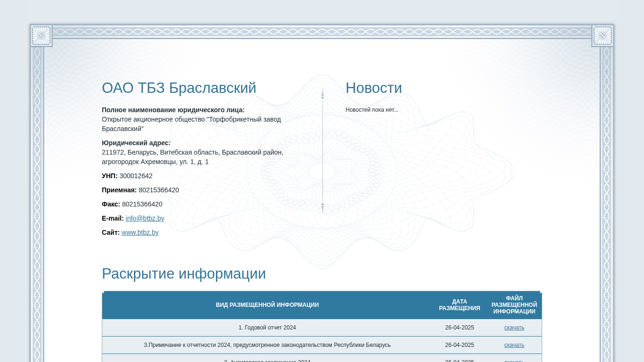Viewport: 644px width, 362px height.
Task: Download the Примечание к отчетности 2024 file
Action: click(514, 345)
